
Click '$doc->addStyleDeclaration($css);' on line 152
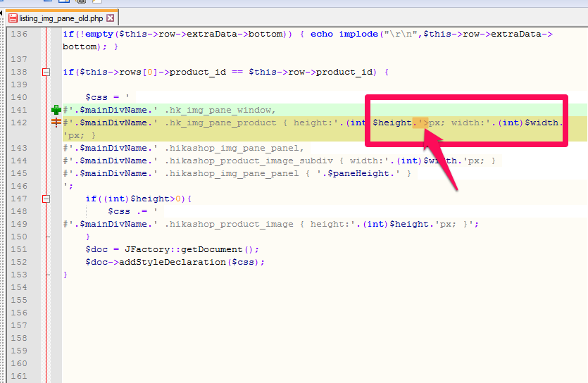[x=175, y=263]
